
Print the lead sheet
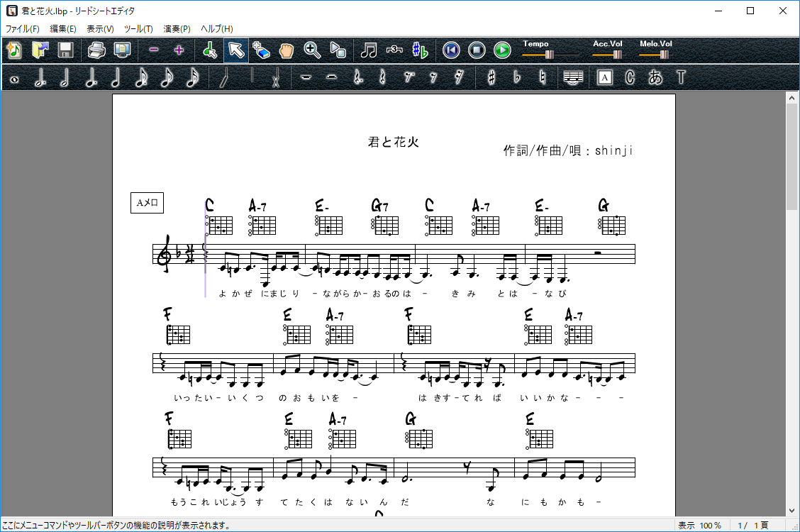point(96,50)
